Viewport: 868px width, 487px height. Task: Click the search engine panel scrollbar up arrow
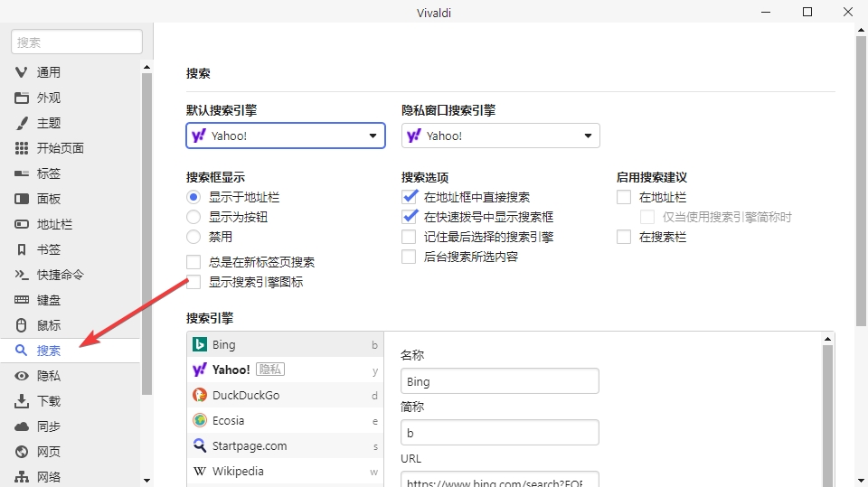click(827, 339)
